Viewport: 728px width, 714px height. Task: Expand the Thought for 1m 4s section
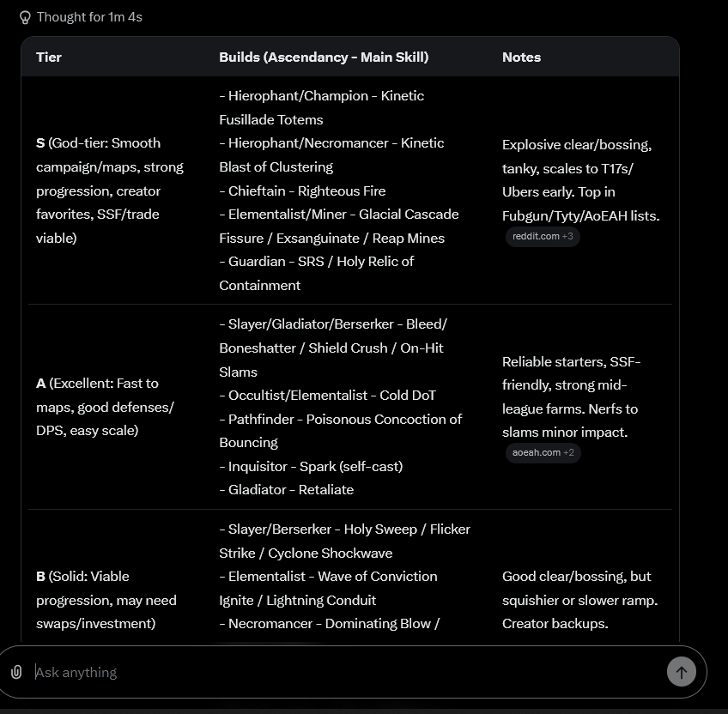(81, 17)
